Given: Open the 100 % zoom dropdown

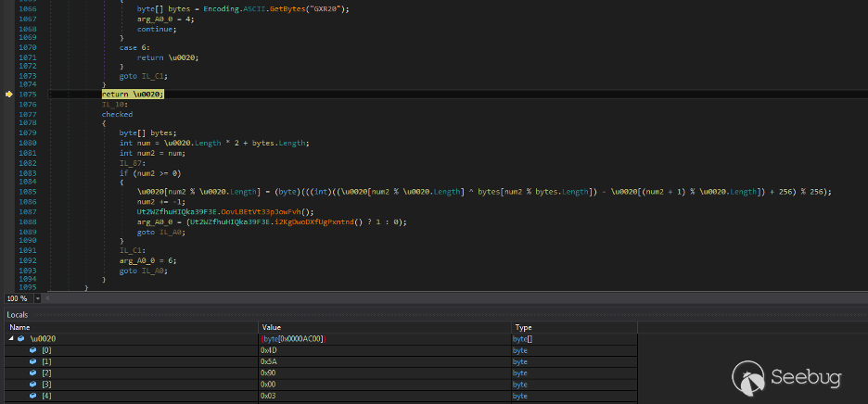Looking at the screenshot, I should tap(38, 298).
